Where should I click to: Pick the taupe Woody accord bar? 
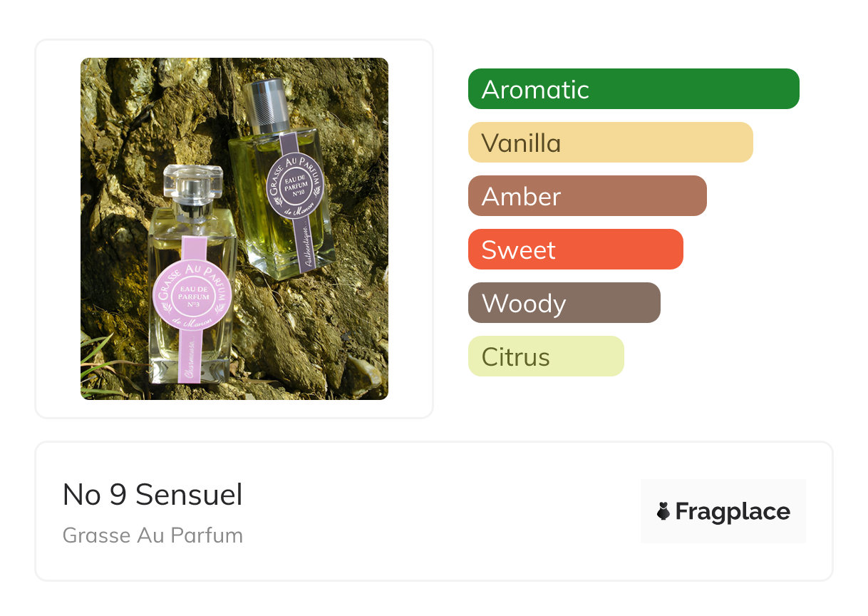(x=564, y=303)
